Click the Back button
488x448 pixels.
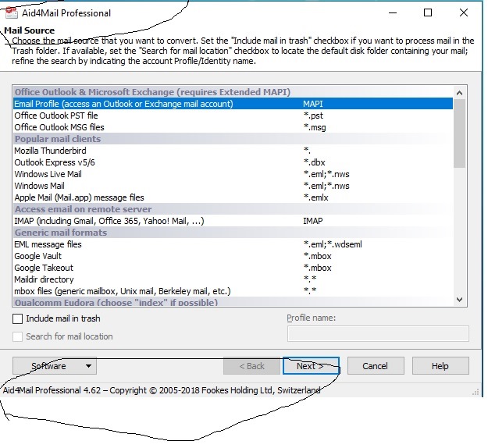pos(251,366)
